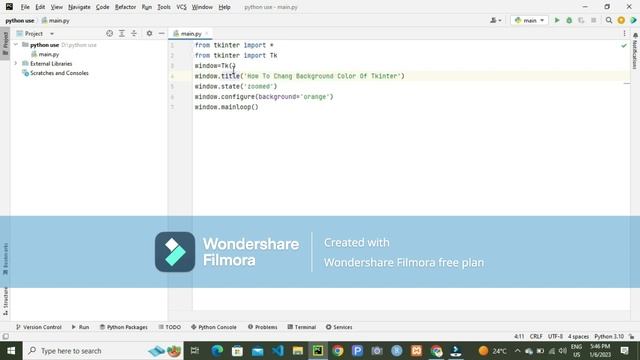640x360 pixels.
Task: Open the Run menu
Action: pyautogui.click(x=147, y=7)
